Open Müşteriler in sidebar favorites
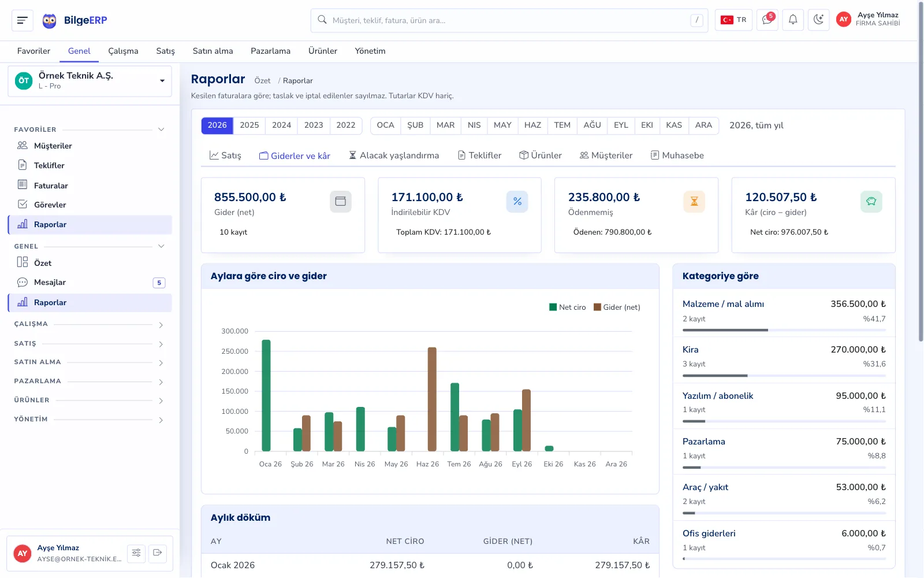Image resolution: width=924 pixels, height=578 pixels. click(90, 146)
